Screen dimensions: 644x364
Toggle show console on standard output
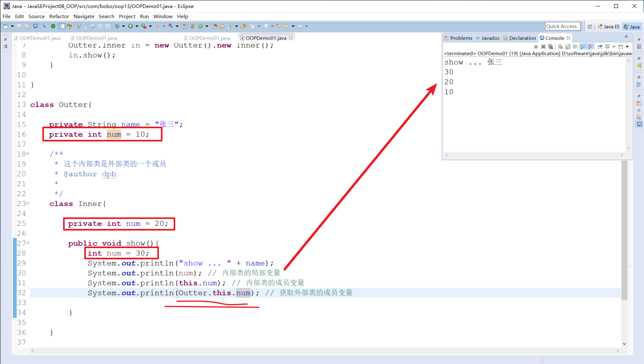click(x=583, y=46)
